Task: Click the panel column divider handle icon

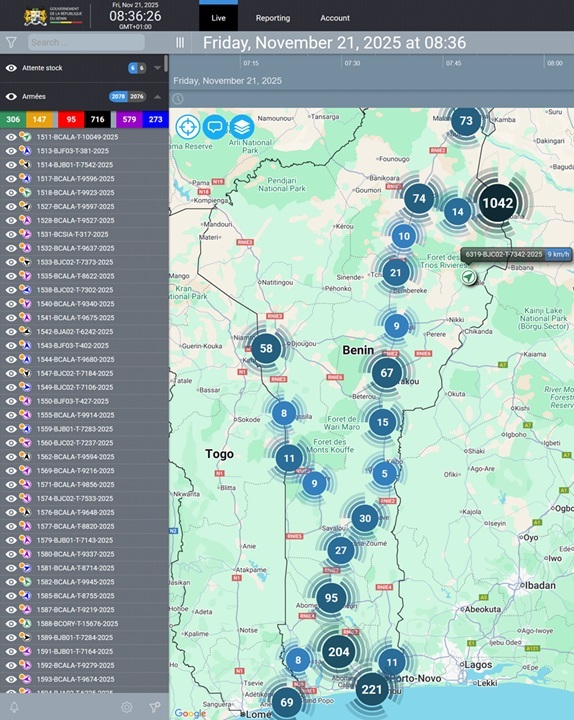Action: tap(180, 43)
